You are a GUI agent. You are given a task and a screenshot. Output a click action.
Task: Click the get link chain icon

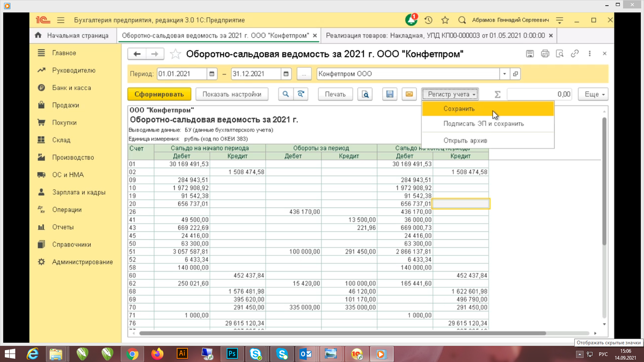click(x=575, y=54)
